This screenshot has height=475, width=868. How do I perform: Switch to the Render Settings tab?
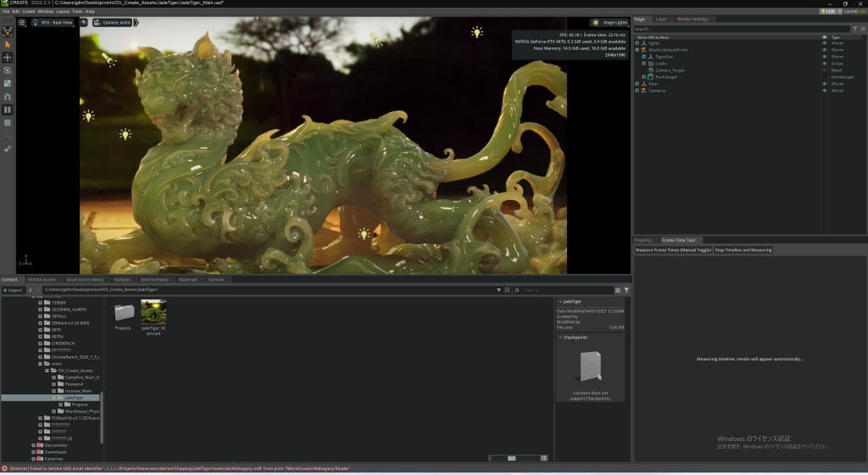click(x=693, y=19)
